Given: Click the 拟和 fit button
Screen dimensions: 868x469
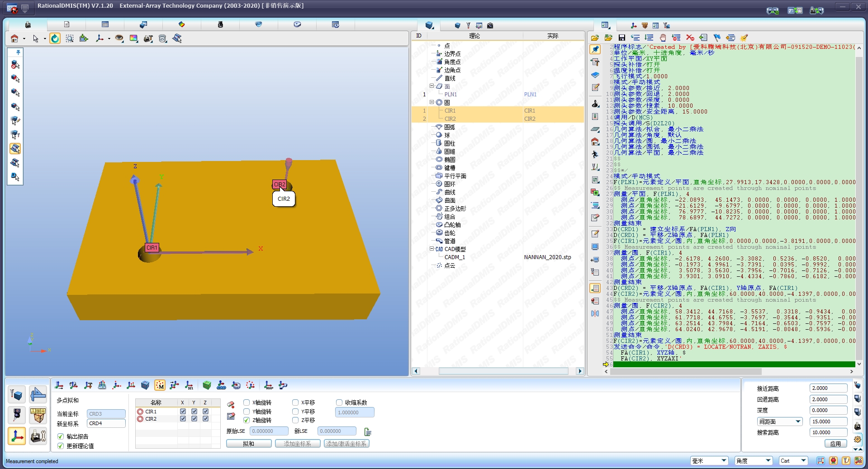Looking at the screenshot, I should pyautogui.click(x=249, y=444).
